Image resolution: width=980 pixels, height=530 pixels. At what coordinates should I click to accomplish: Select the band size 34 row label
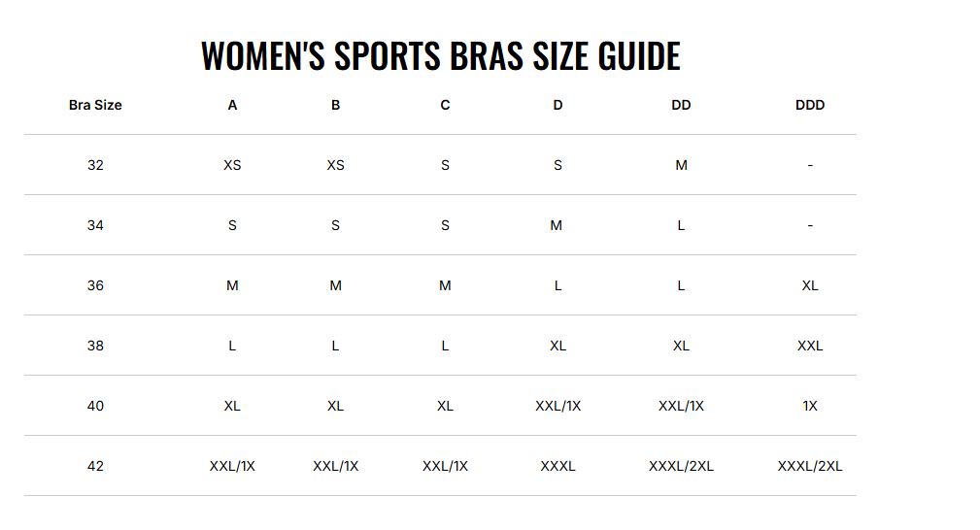pyautogui.click(x=95, y=225)
